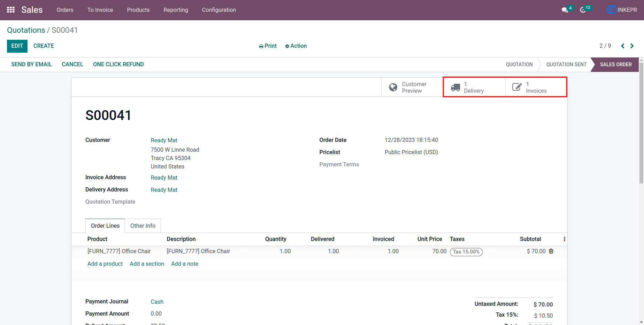This screenshot has width=644, height=325.
Task: Open the conversations chat icon
Action: 565,10
